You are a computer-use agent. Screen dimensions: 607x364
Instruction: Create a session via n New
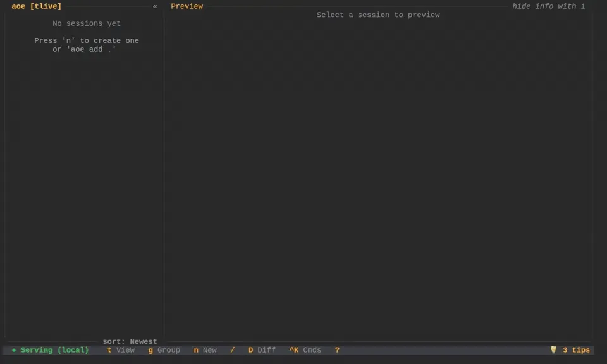pos(205,350)
